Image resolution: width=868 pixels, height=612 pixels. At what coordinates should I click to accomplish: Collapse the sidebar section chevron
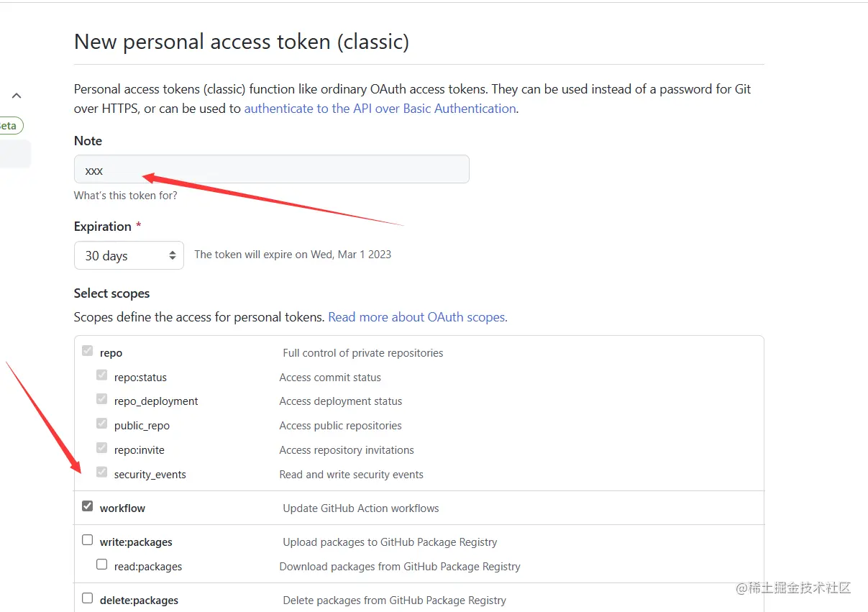pos(17,96)
